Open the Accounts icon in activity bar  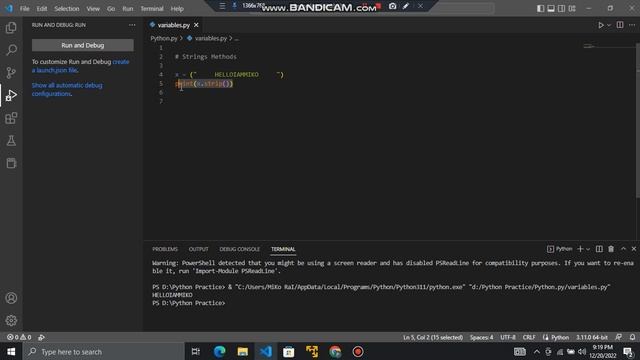point(11,298)
